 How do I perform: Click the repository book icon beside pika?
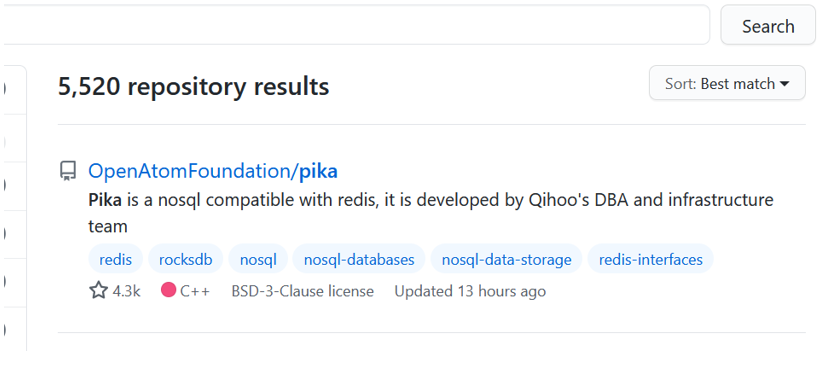tap(67, 171)
